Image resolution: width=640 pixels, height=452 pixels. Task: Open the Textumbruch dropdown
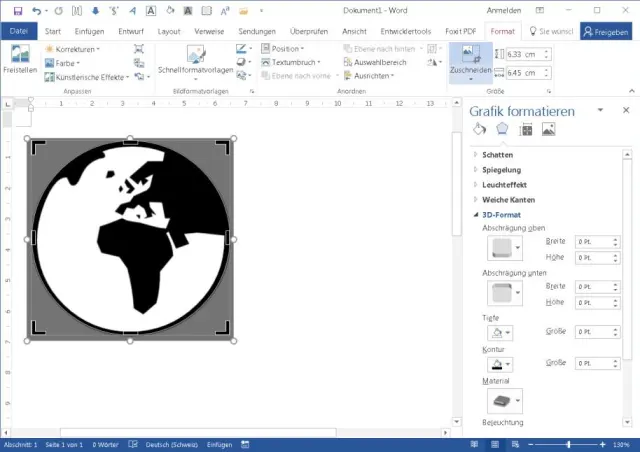292,62
